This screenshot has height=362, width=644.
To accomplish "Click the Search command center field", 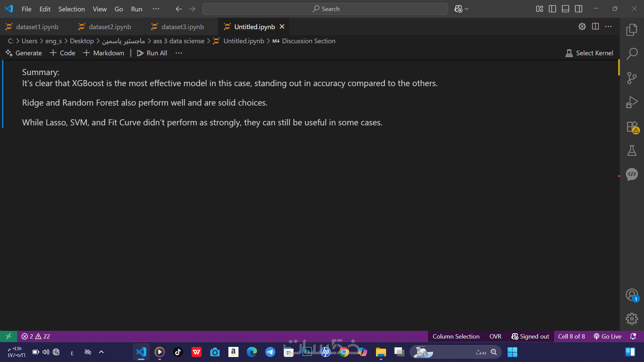I will [x=325, y=9].
